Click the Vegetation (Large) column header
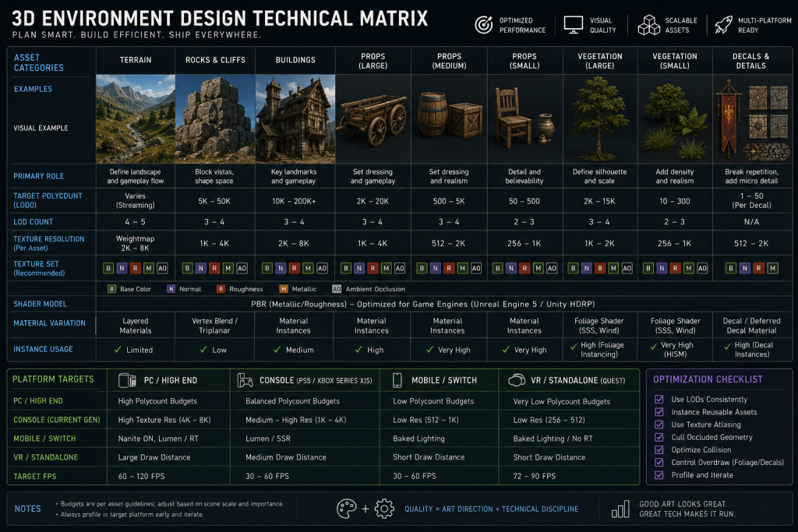The height and width of the screenshot is (532, 798). coord(600,61)
